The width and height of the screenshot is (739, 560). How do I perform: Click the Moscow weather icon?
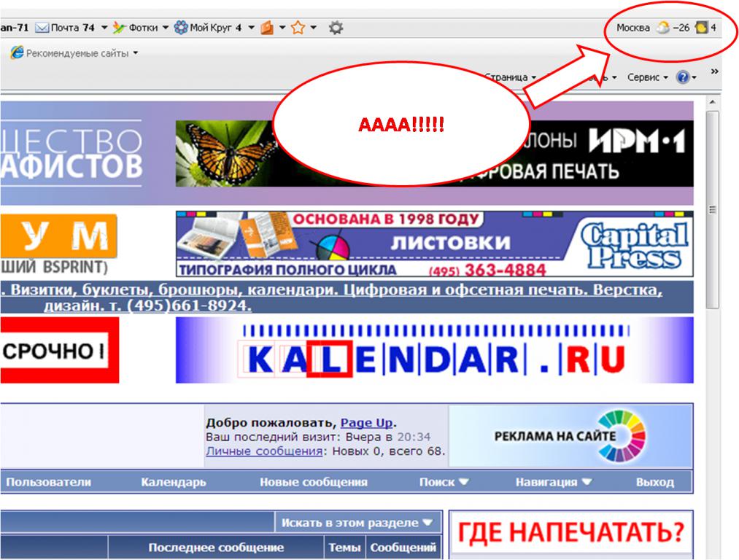click(662, 28)
